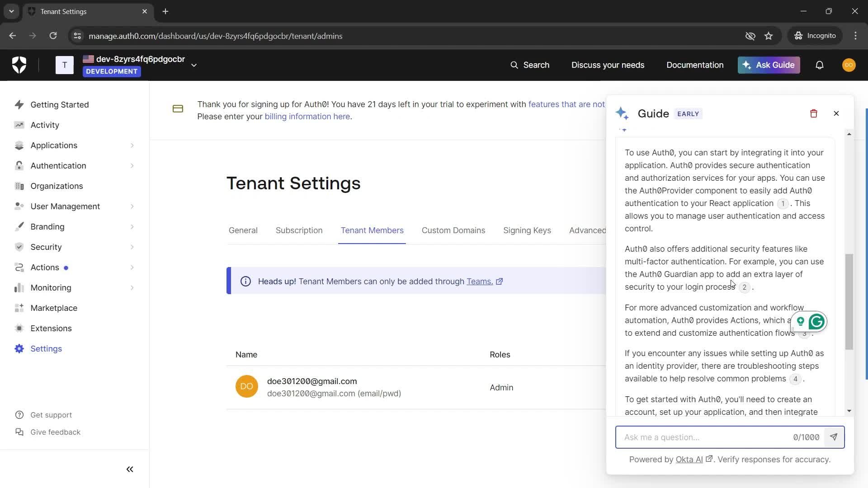Click Guide panel scroll down arrow
The height and width of the screenshot is (488, 868).
[x=849, y=411]
